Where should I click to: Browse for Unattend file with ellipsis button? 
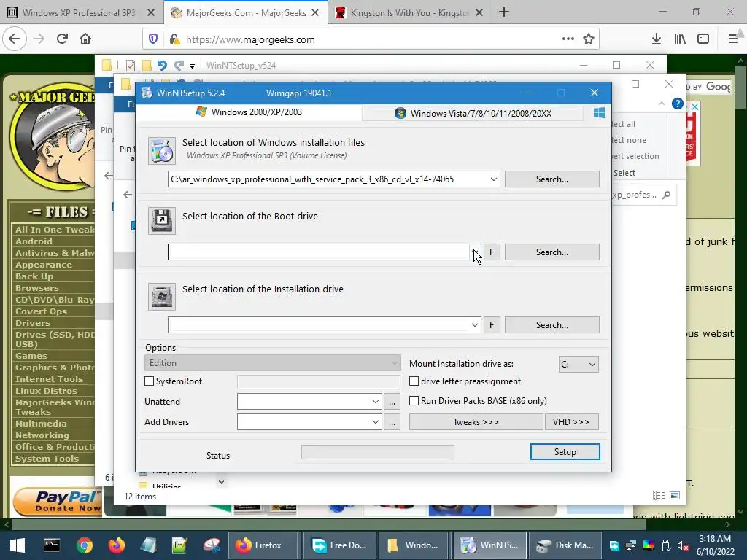pos(392,402)
